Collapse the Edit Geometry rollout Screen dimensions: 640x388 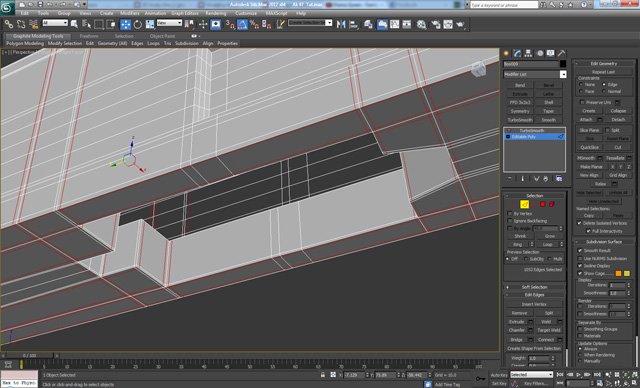tap(604, 63)
